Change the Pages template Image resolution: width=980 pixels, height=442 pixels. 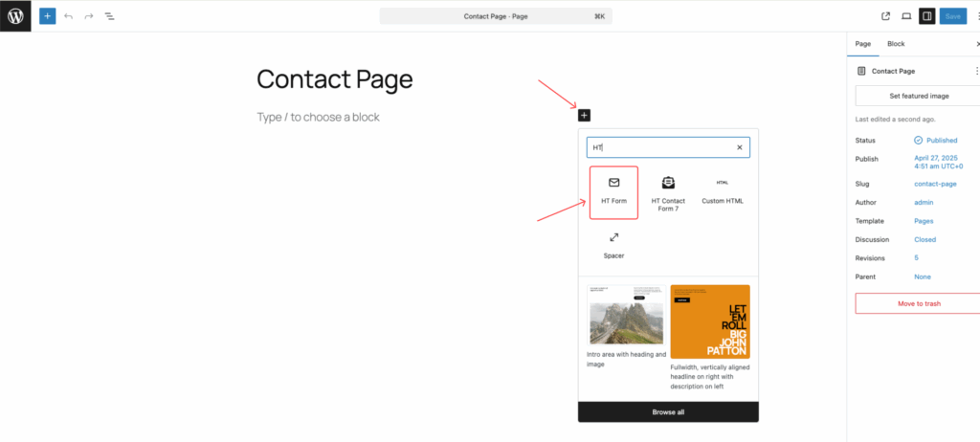pos(924,221)
